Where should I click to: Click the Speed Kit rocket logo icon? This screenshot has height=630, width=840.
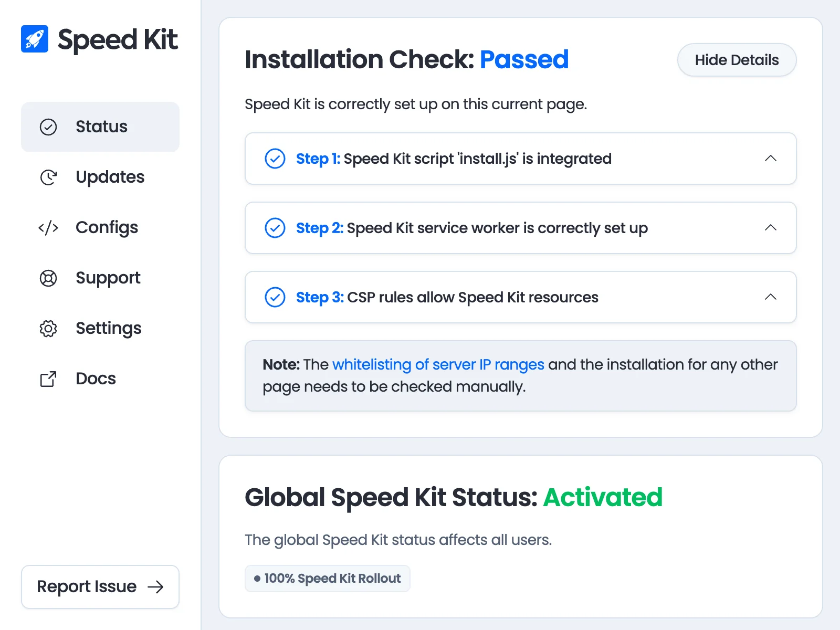click(x=35, y=39)
